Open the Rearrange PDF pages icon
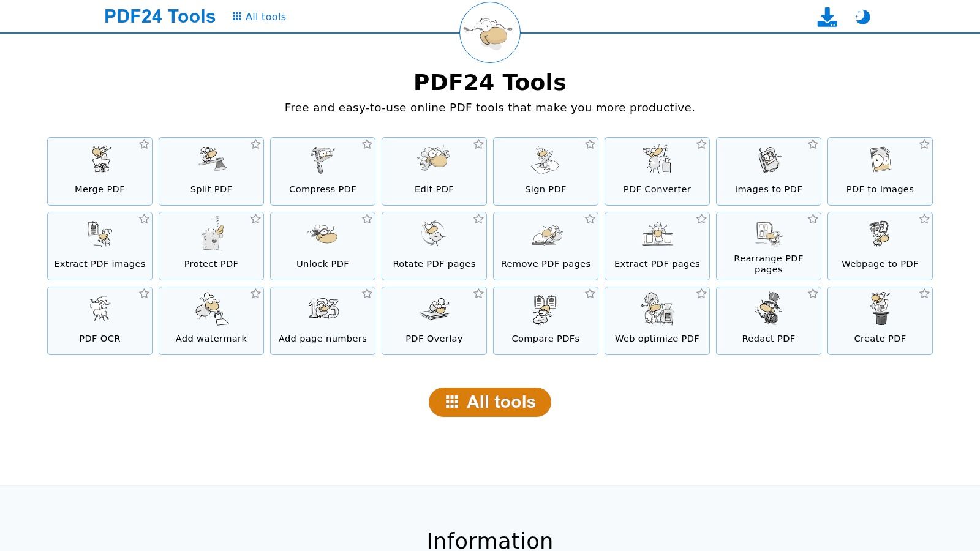Image resolution: width=980 pixels, height=551 pixels. coord(769,233)
